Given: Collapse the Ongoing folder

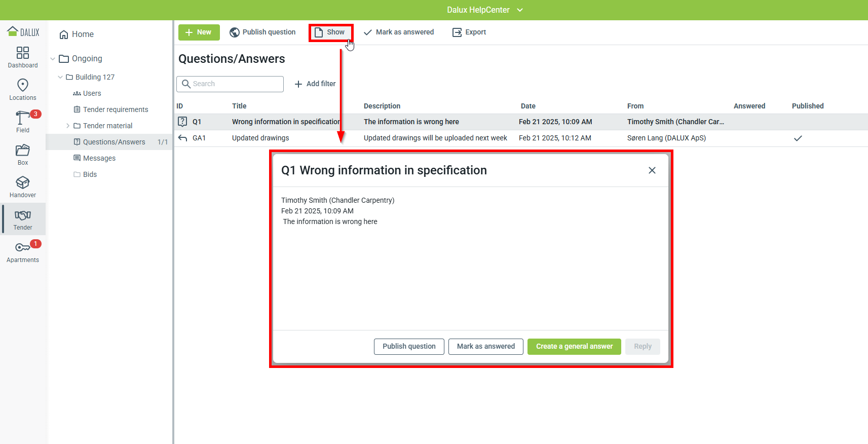Looking at the screenshot, I should click(x=53, y=59).
